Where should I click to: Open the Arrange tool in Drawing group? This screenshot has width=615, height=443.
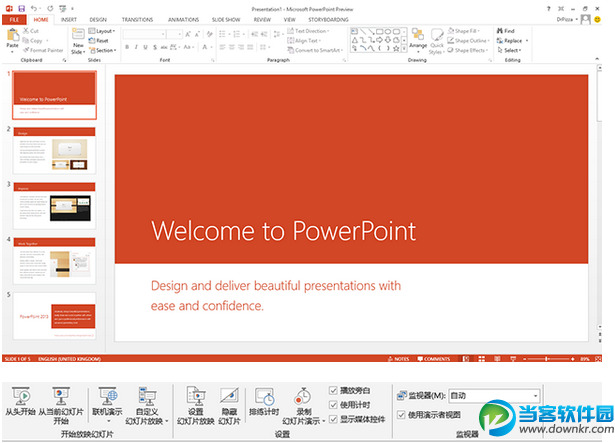click(x=417, y=37)
